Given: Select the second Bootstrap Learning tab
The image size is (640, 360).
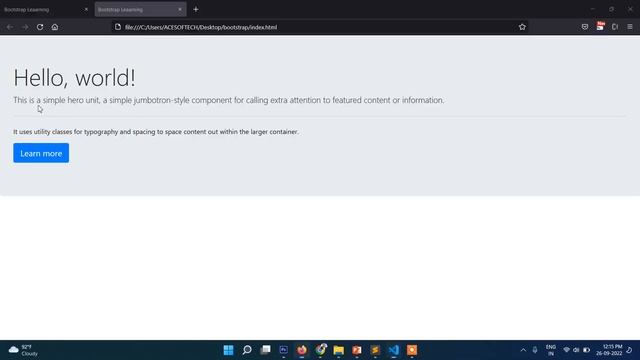Looking at the screenshot, I should (140, 9).
